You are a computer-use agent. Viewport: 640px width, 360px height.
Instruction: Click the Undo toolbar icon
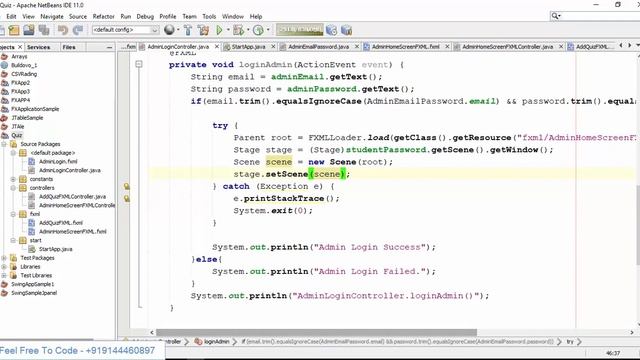pos(62,30)
